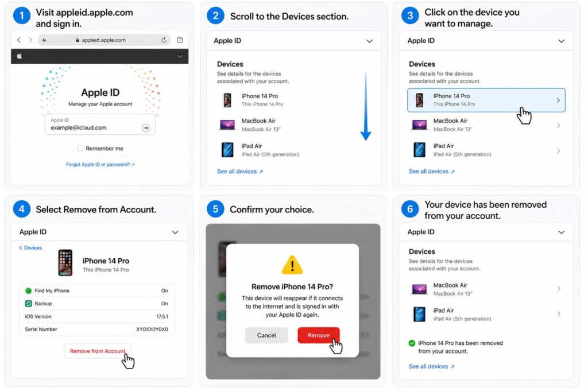
Task: Click the arrow submit button in the Apple ID field
Action: click(x=146, y=128)
